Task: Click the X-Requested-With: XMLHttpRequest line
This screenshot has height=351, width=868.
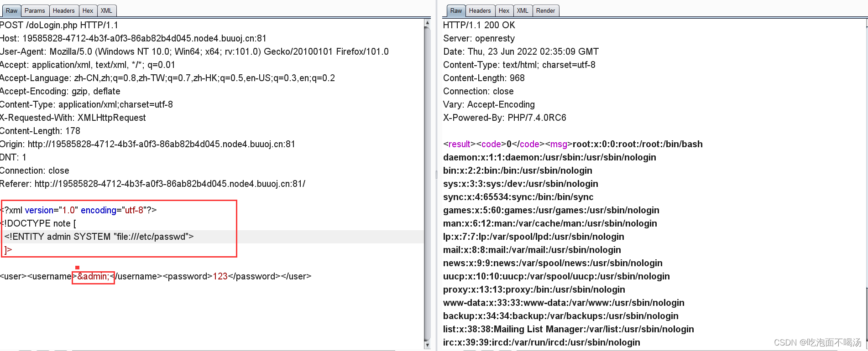Action: (x=73, y=118)
